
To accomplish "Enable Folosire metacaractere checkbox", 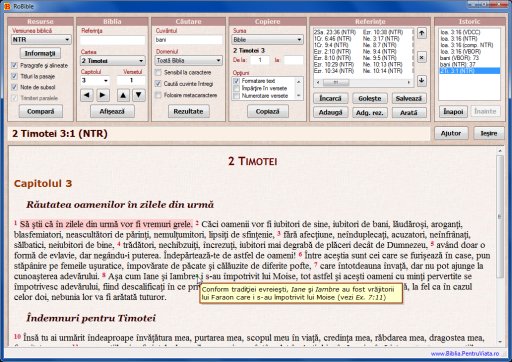I will (158, 95).
